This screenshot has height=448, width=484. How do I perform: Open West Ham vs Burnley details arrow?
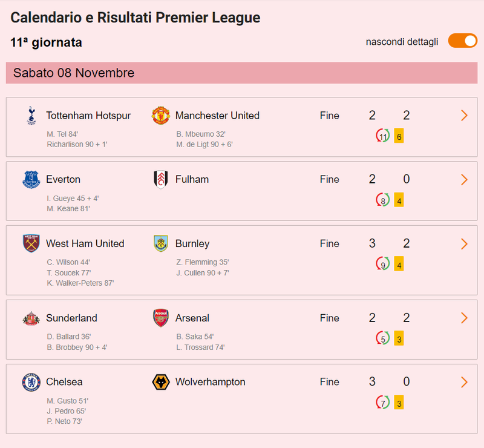464,244
